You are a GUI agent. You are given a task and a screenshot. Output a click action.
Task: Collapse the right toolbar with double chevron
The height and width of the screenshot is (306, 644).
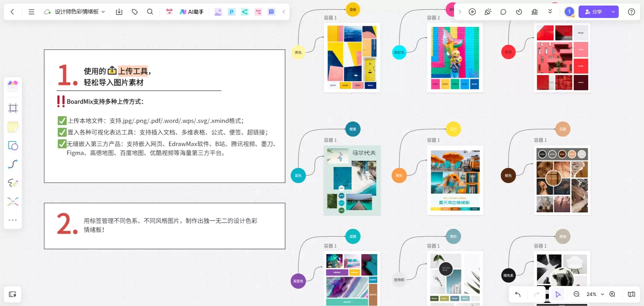(x=550, y=12)
